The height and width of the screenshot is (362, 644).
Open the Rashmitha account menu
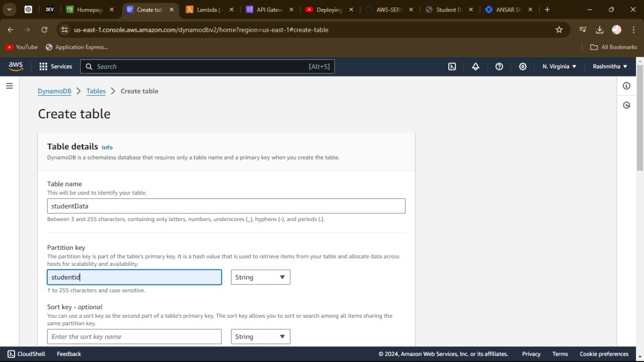point(610,66)
